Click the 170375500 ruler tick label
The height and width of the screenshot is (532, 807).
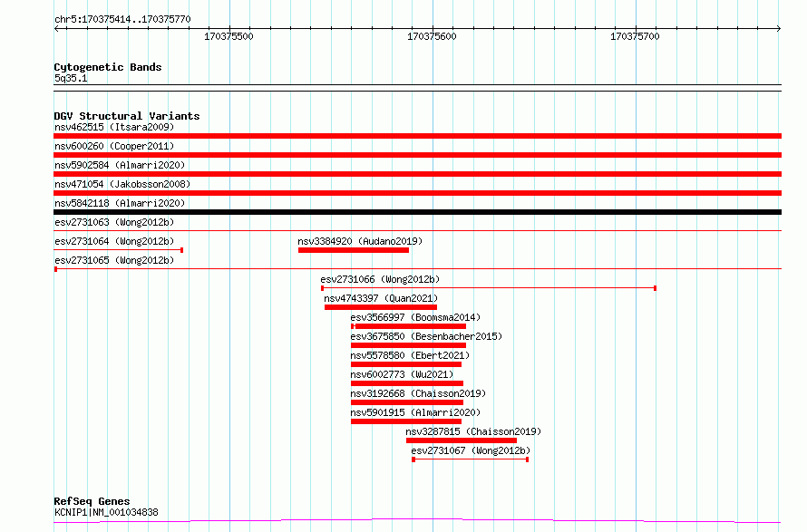click(229, 36)
